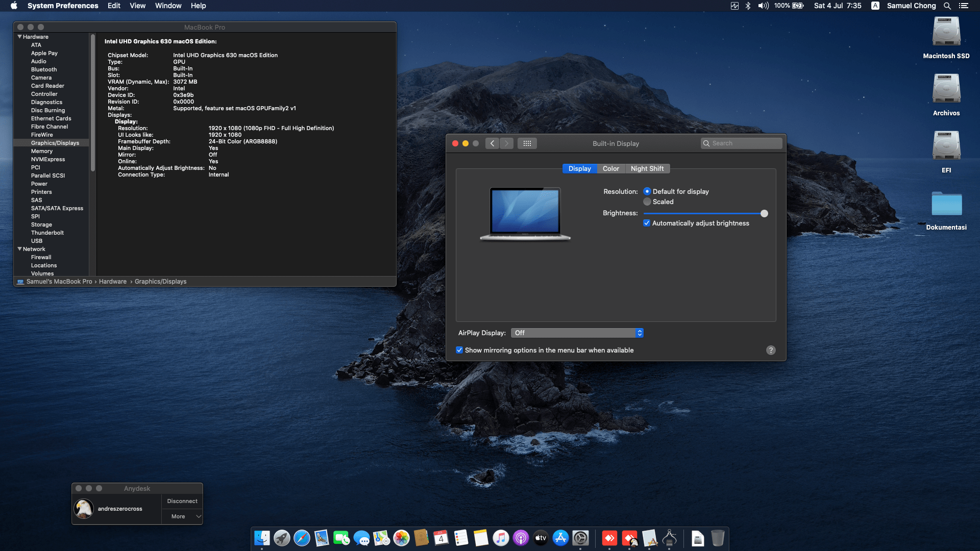The image size is (980, 551).
Task: Open volume control in menu bar
Action: (763, 6)
